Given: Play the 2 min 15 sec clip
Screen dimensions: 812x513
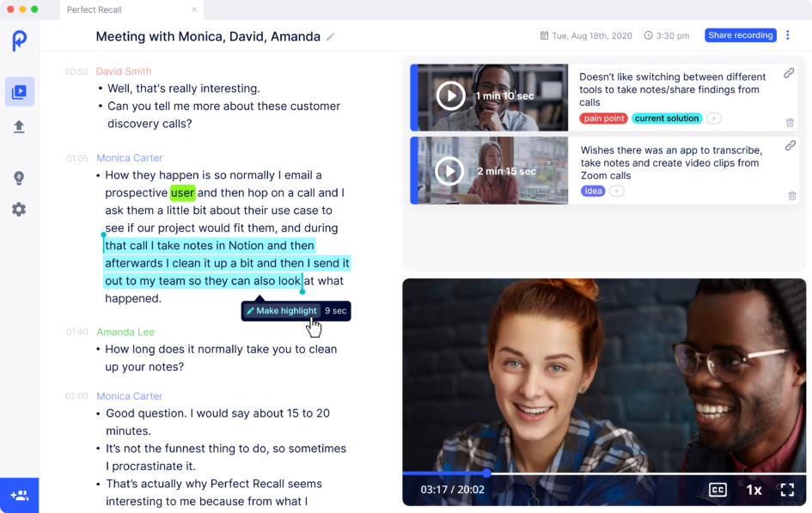Looking at the screenshot, I should tap(449, 171).
